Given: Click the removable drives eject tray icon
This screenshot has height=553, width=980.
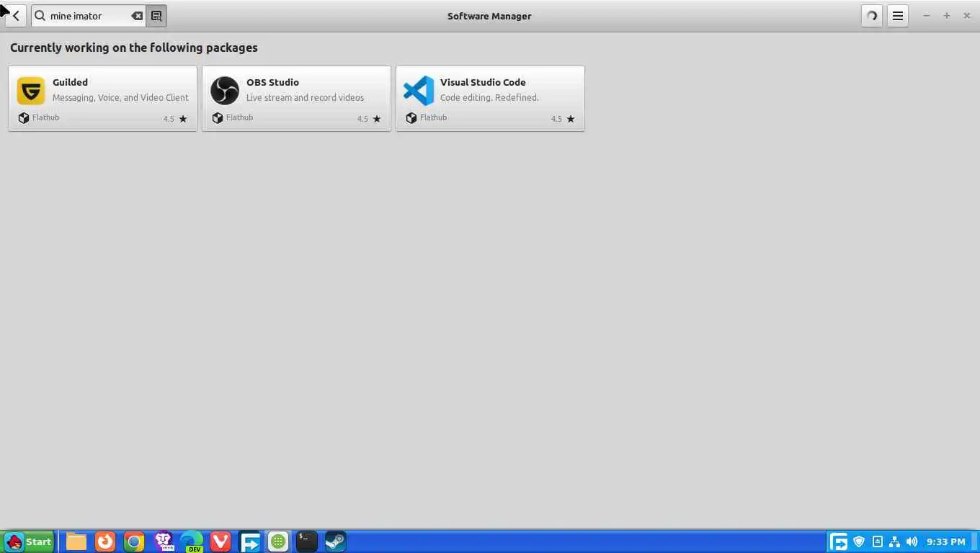Looking at the screenshot, I should (x=877, y=541).
